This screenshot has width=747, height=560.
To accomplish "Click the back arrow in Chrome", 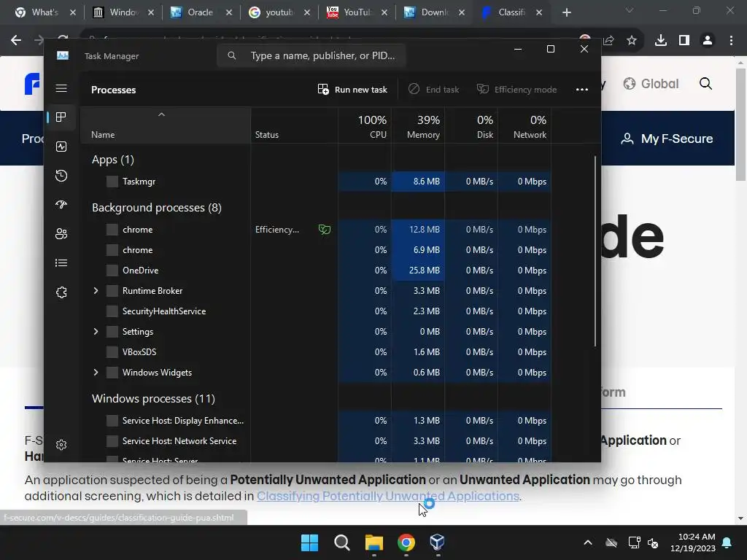I will [16, 41].
